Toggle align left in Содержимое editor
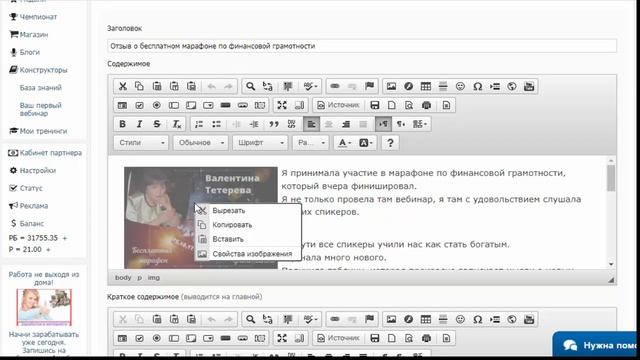The width and height of the screenshot is (640, 360). [x=311, y=124]
